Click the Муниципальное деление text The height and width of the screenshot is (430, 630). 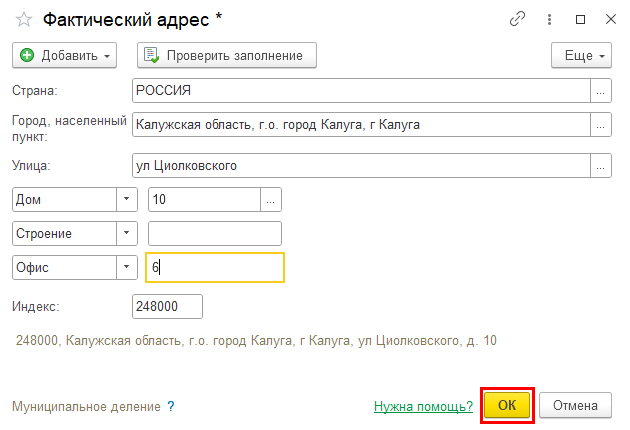pos(86,406)
